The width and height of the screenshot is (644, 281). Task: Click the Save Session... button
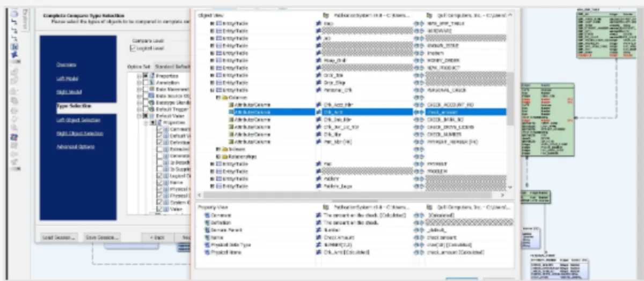coord(102,237)
